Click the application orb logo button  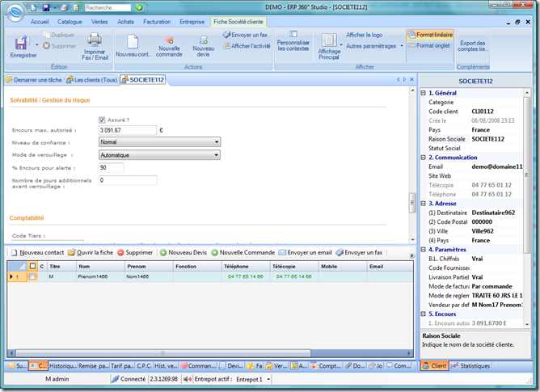[x=15, y=13]
